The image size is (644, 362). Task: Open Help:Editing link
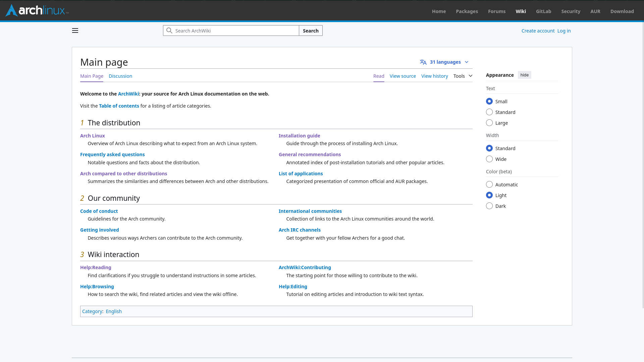tap(293, 287)
